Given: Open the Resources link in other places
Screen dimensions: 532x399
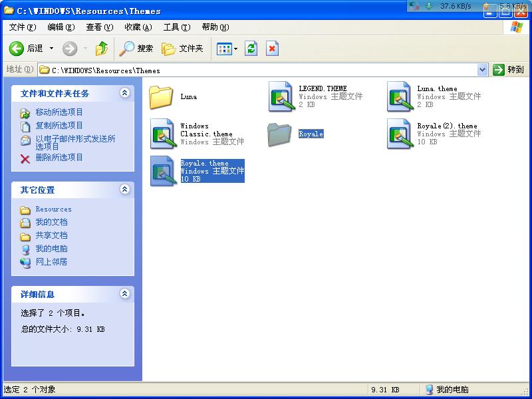Looking at the screenshot, I should click(54, 209).
